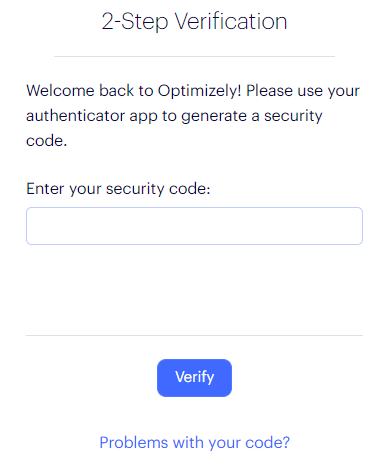The image size is (389, 468).
Task: Click the word "Problems" in the bottom link
Action: [134, 443]
